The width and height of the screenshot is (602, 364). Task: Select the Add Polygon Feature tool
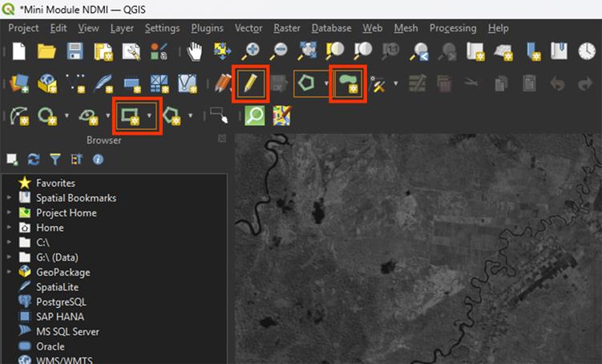coord(349,83)
